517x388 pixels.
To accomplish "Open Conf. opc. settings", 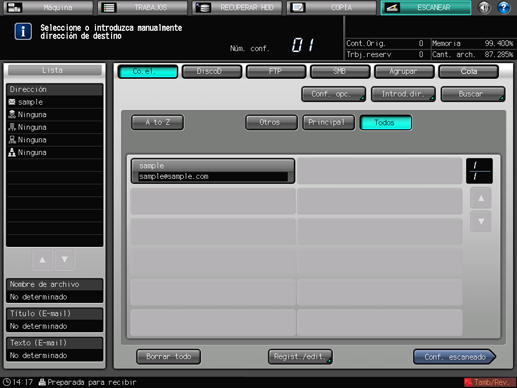I will click(333, 94).
